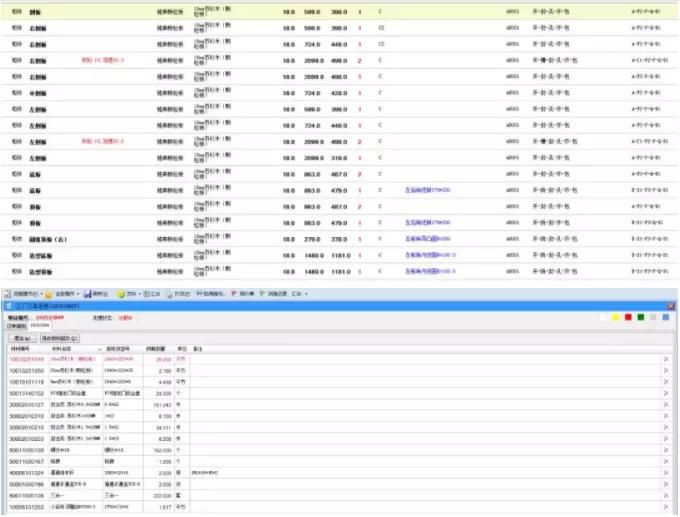
Task: Pick the yellow color swatch
Action: 615,317
